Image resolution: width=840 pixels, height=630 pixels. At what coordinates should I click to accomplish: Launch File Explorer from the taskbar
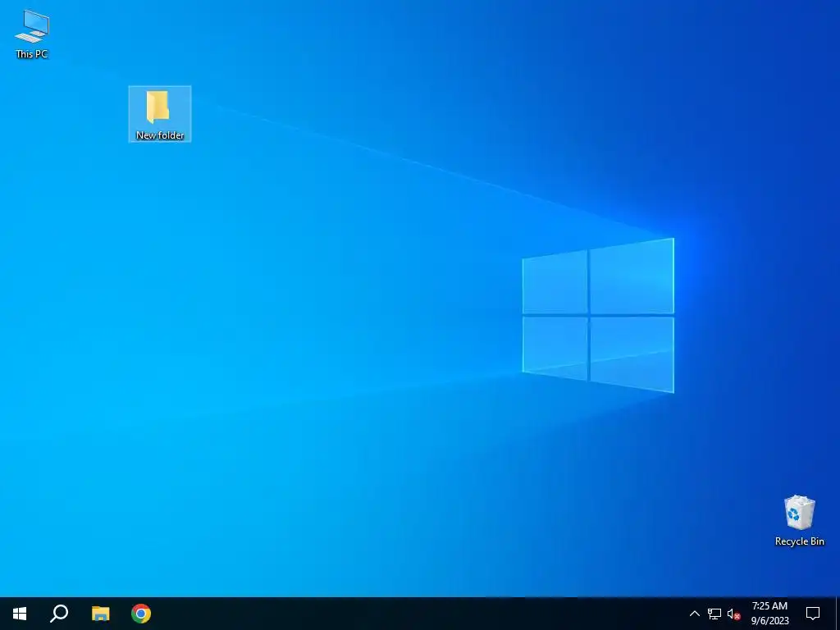point(100,614)
